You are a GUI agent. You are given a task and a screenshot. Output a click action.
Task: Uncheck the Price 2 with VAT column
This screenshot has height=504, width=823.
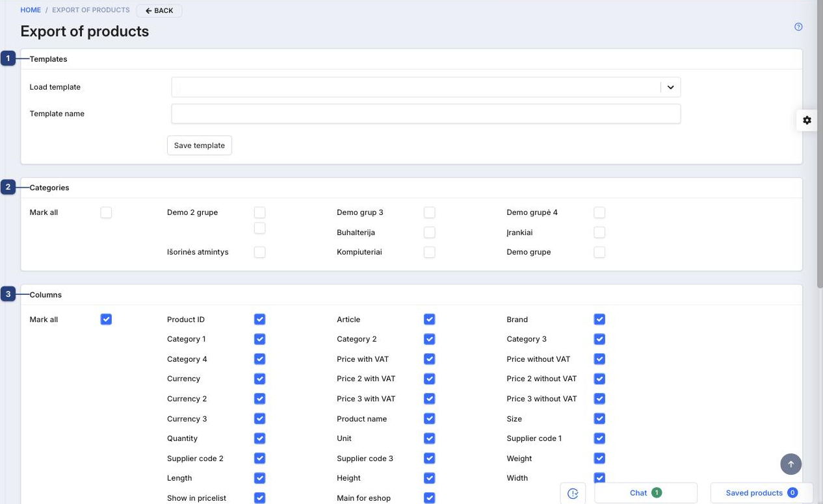coord(429,379)
